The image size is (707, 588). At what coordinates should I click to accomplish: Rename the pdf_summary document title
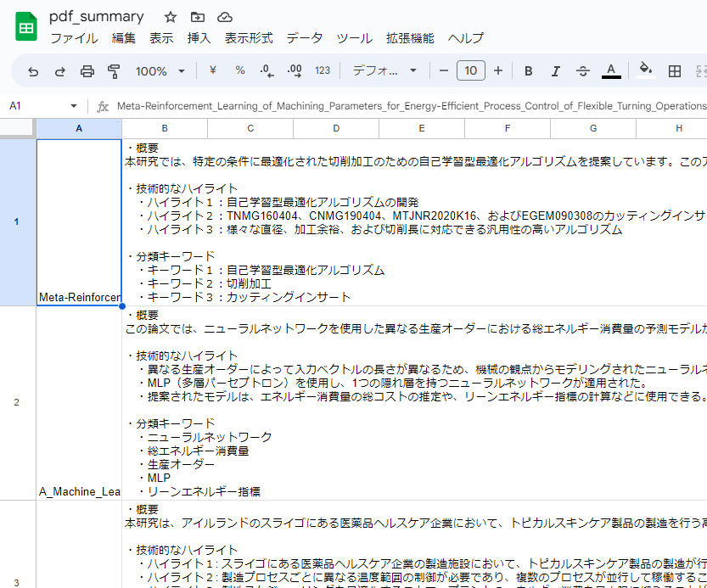click(x=97, y=17)
